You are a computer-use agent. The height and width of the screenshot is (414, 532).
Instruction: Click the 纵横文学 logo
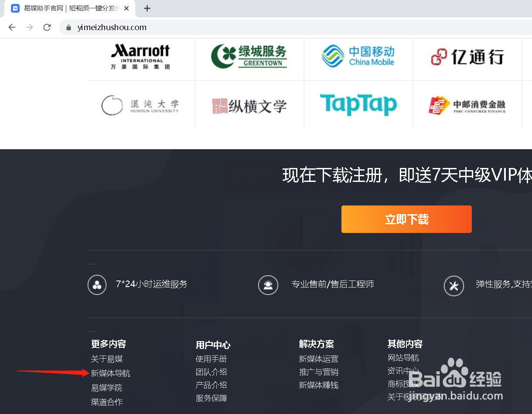point(249,106)
